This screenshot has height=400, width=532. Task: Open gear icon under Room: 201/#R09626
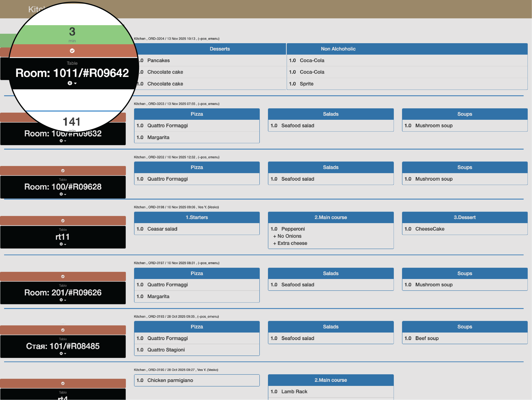62,300
